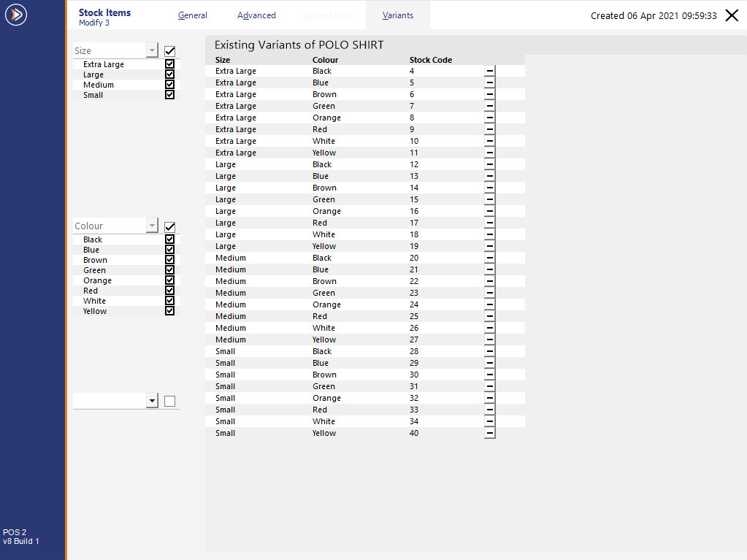Open stock code 4 for Extra Large Black
The width and height of the screenshot is (747, 560).
411,71
